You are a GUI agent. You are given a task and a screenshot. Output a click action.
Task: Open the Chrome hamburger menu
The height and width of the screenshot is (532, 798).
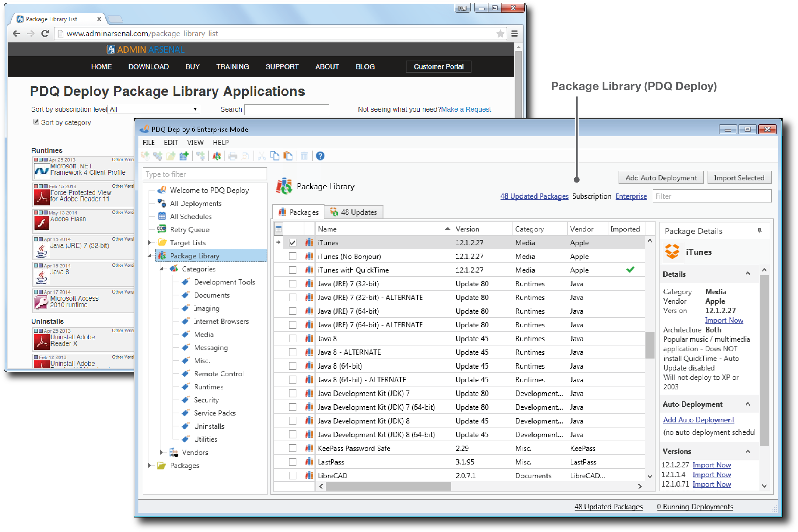point(515,34)
